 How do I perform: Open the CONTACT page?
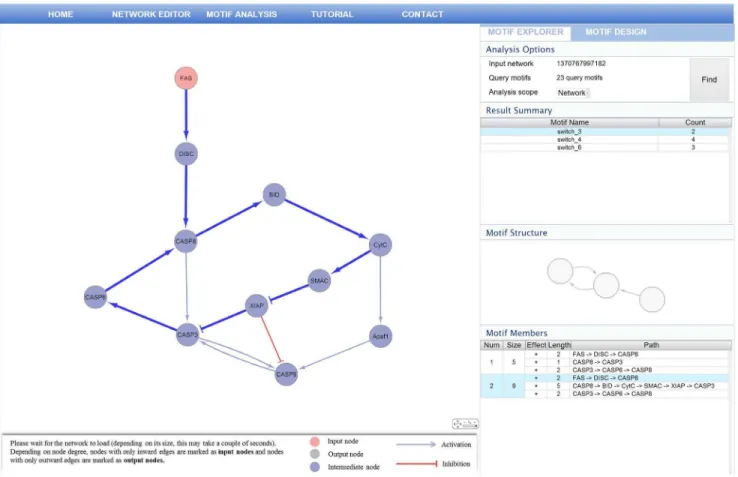click(x=422, y=14)
